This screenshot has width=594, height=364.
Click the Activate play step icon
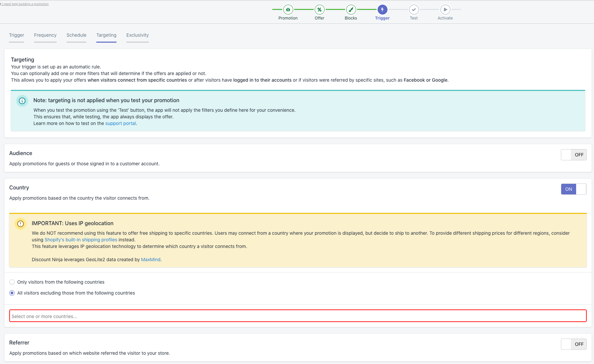[445, 10]
